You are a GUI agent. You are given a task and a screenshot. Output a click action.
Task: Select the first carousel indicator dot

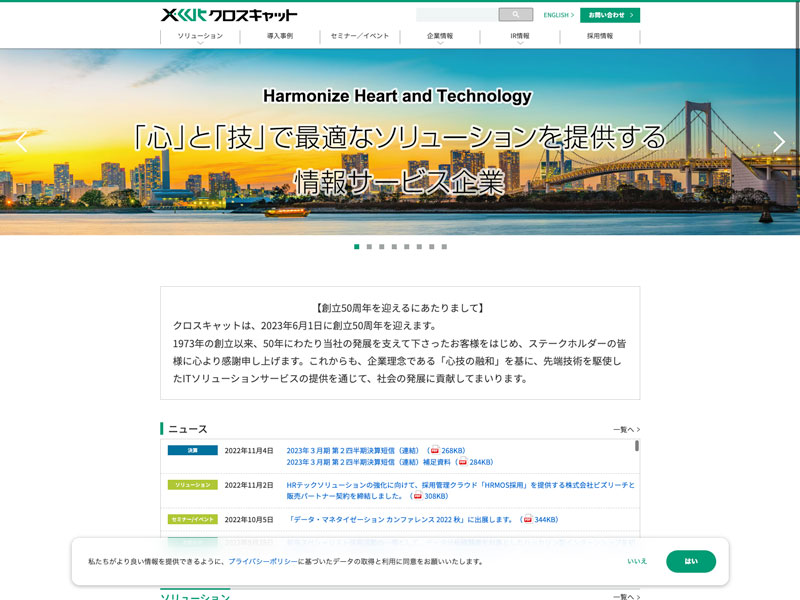(356, 246)
